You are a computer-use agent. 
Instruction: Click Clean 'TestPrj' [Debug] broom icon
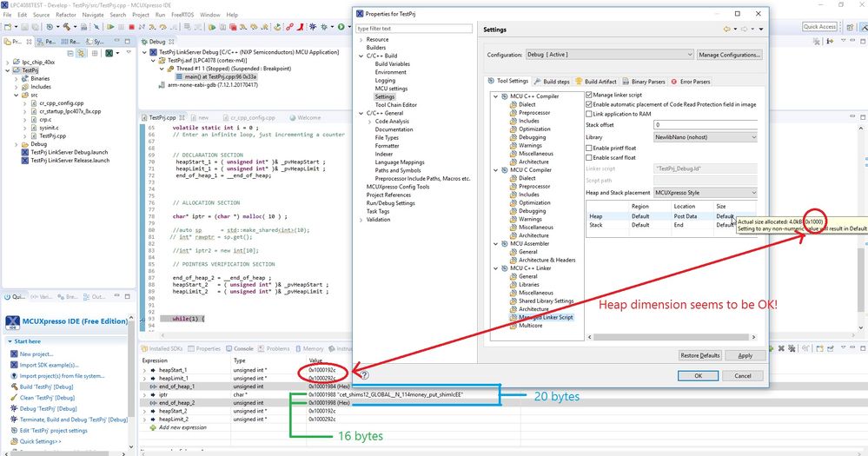pyautogui.click(x=14, y=397)
